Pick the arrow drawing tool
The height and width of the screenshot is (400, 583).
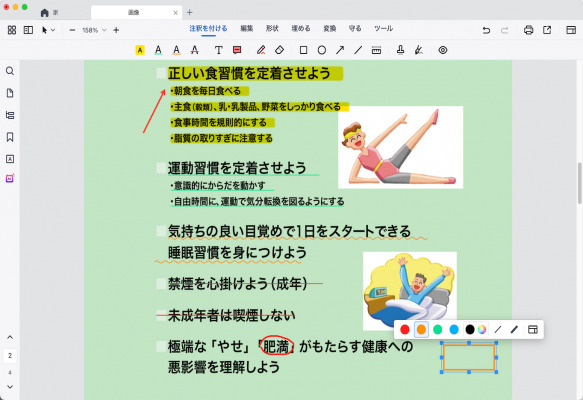(340, 50)
